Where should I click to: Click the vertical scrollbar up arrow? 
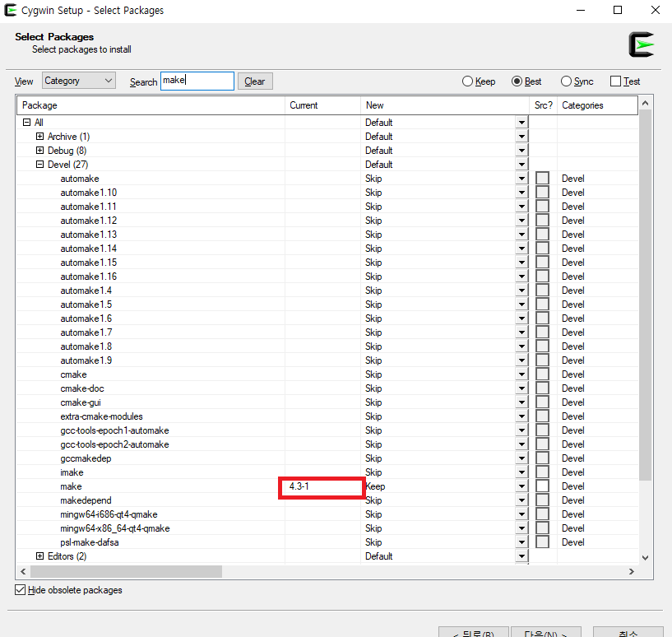(646, 103)
